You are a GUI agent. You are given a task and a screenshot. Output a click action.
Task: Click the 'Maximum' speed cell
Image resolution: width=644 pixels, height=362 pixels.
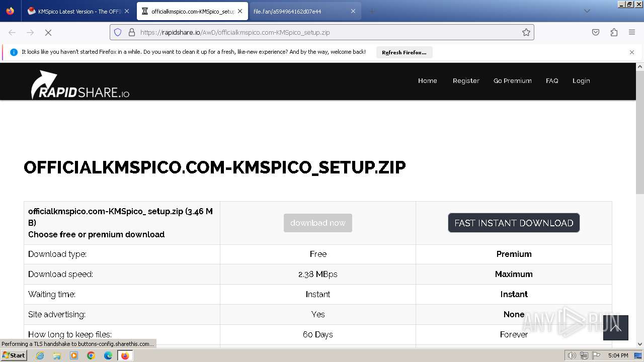(x=514, y=274)
